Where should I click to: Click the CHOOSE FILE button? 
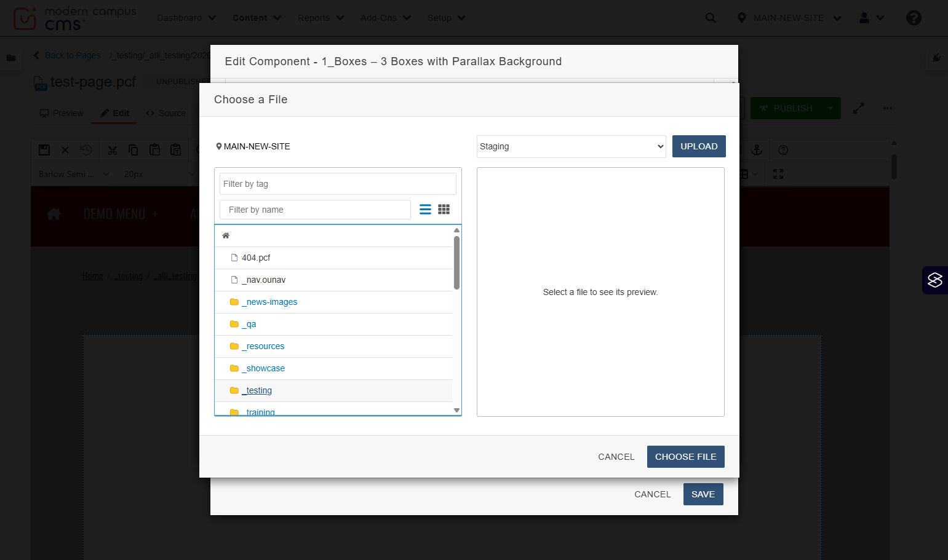pos(686,457)
